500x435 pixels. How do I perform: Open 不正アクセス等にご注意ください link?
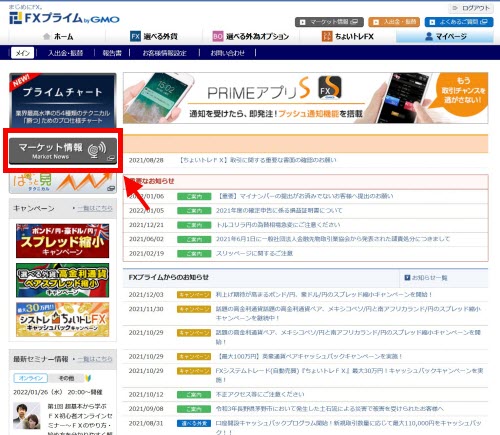260,394
